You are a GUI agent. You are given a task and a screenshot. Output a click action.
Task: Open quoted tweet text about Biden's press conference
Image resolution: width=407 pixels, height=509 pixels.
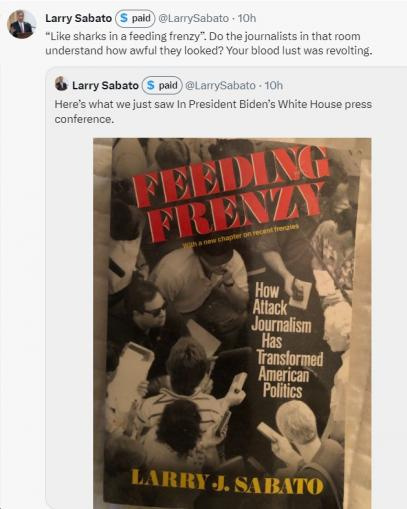[x=213, y=112]
